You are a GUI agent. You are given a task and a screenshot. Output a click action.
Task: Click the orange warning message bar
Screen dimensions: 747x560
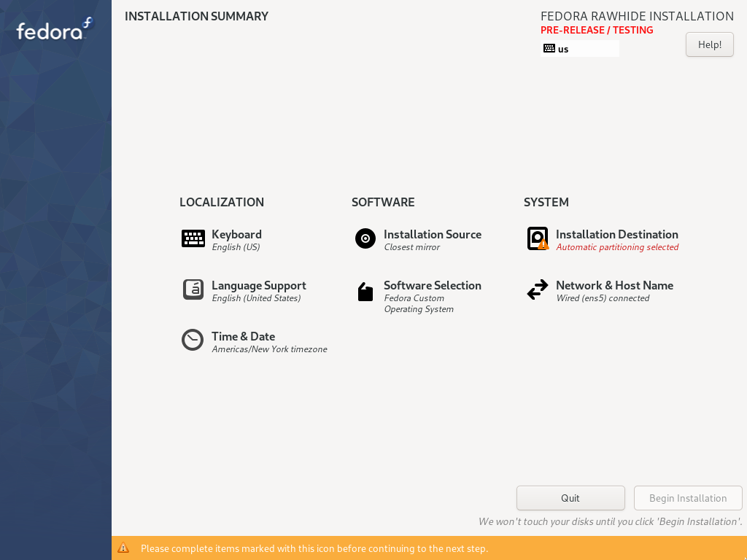click(429, 548)
